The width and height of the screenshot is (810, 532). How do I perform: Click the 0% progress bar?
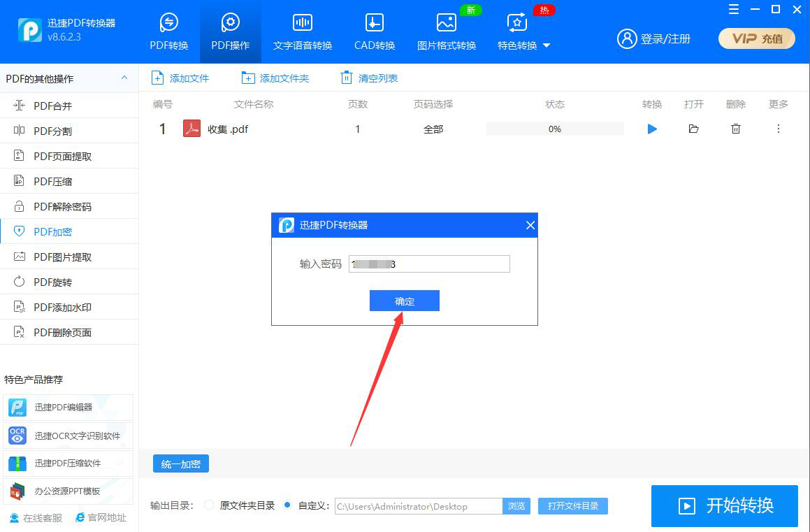(555, 129)
